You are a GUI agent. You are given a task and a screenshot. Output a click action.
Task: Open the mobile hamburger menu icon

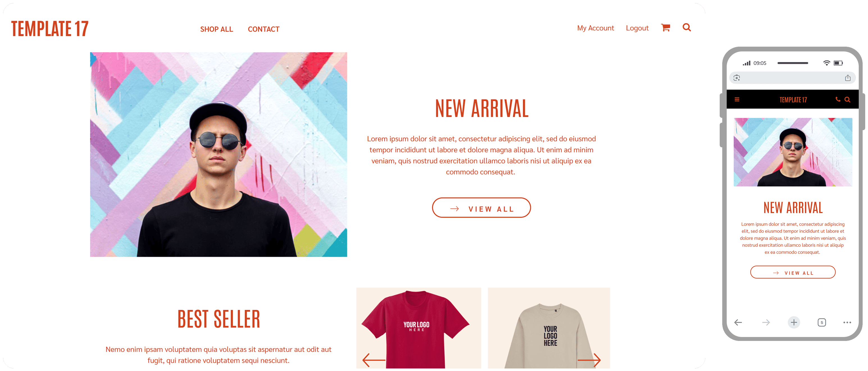(x=737, y=99)
